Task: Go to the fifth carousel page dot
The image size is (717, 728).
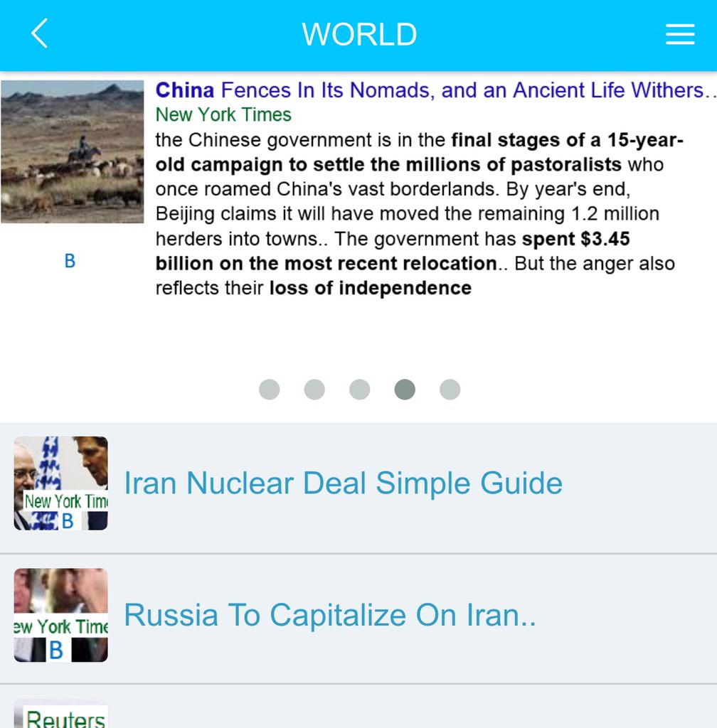Action: [450, 389]
